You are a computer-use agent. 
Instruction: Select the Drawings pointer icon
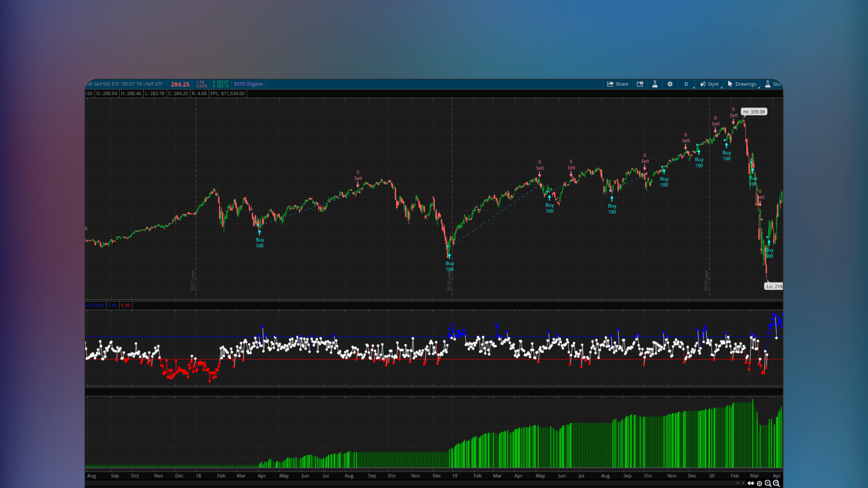point(730,84)
